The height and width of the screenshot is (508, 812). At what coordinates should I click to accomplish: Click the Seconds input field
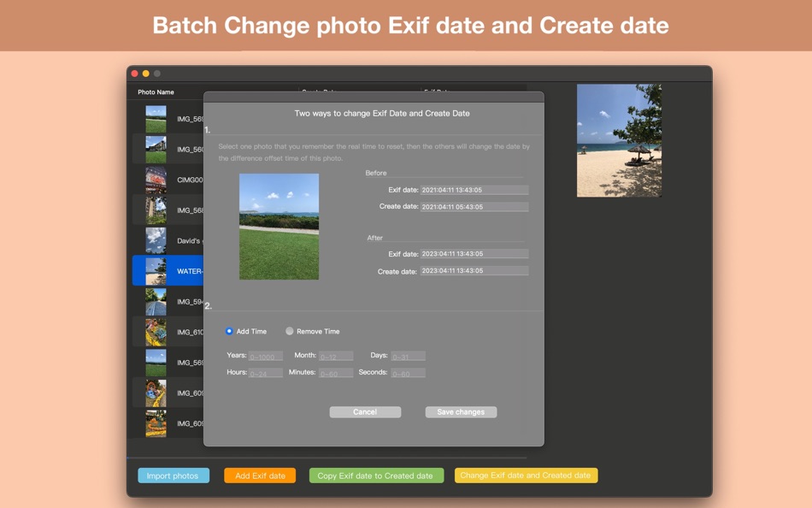point(408,372)
